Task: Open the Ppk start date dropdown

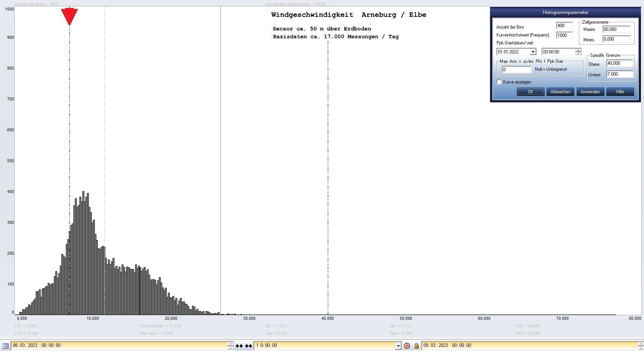Action: click(533, 52)
